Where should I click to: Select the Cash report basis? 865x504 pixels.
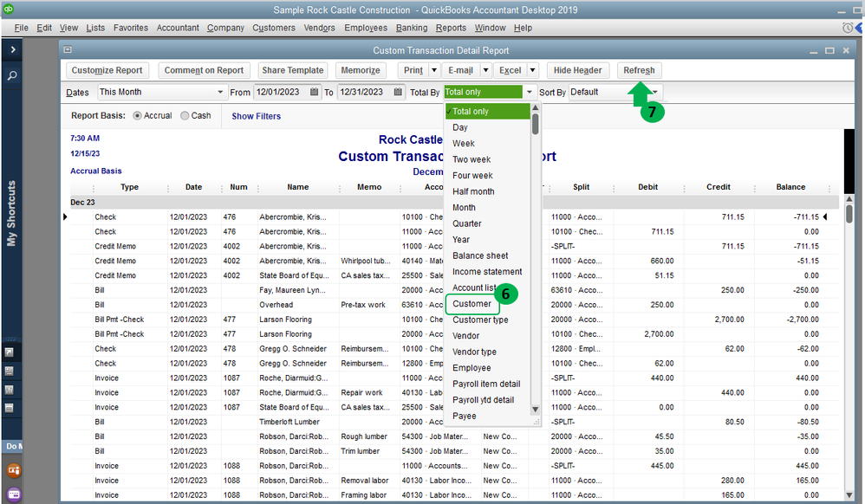(185, 115)
